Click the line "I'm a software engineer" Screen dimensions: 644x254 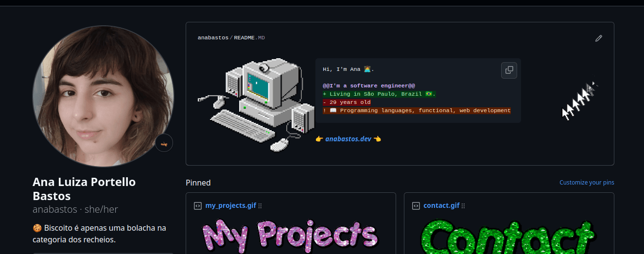pos(369,85)
